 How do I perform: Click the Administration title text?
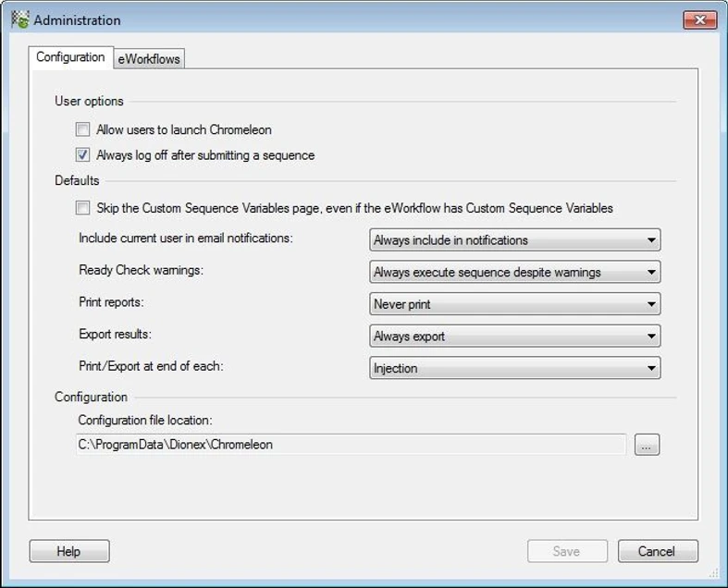77,20
